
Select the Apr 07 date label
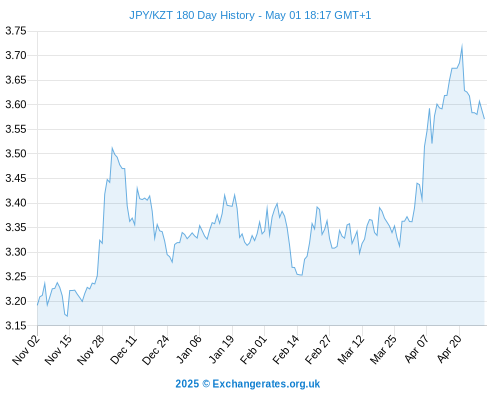click(416, 349)
